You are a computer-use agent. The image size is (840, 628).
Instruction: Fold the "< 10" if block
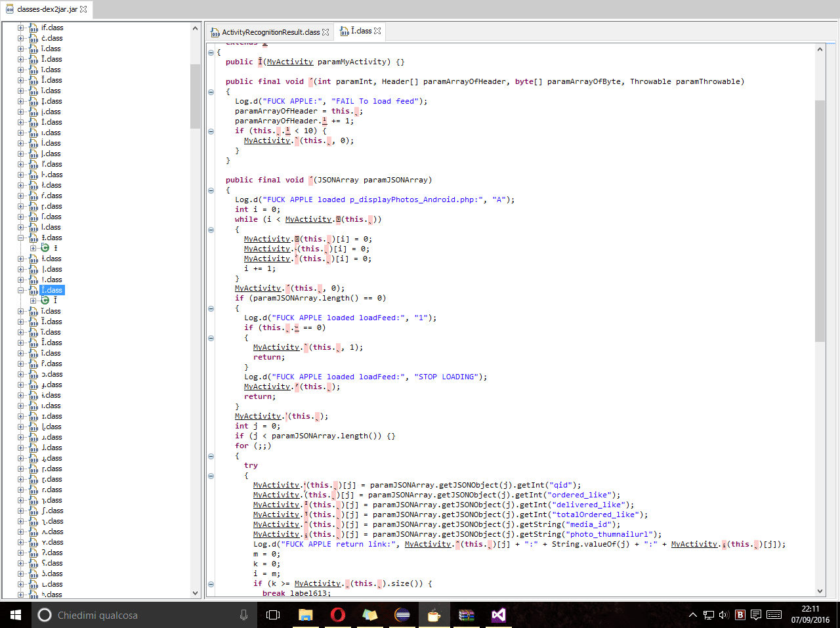coord(211,131)
